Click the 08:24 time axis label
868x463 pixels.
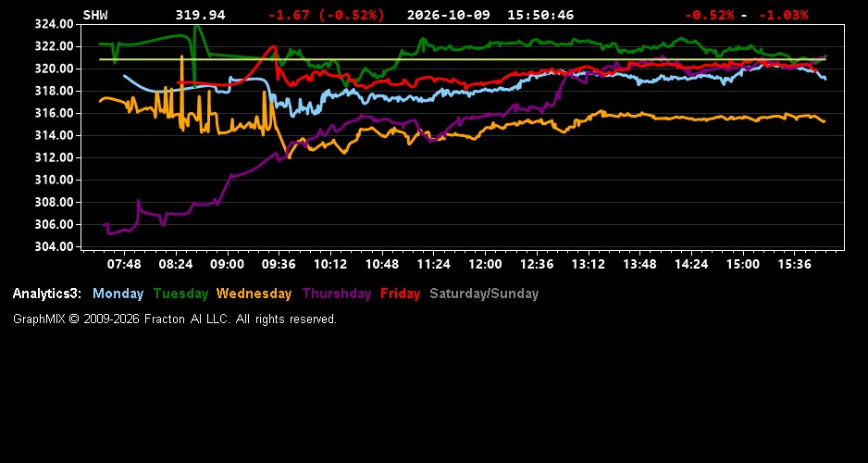pyautogui.click(x=176, y=264)
